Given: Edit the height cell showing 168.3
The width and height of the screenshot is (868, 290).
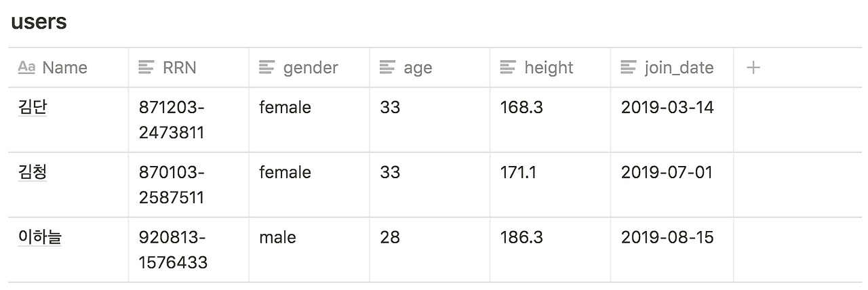Looking at the screenshot, I should click(521, 107).
